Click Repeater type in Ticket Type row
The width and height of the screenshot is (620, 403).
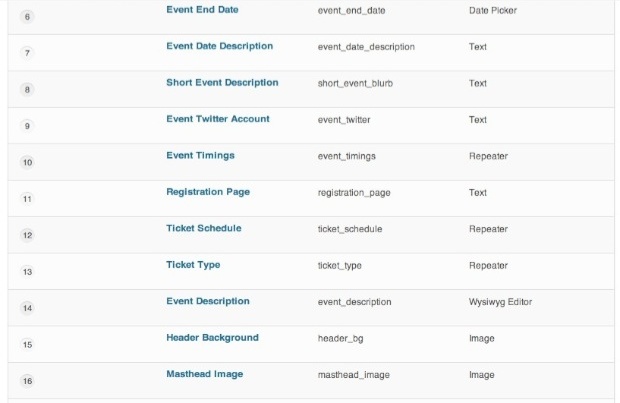[488, 265]
